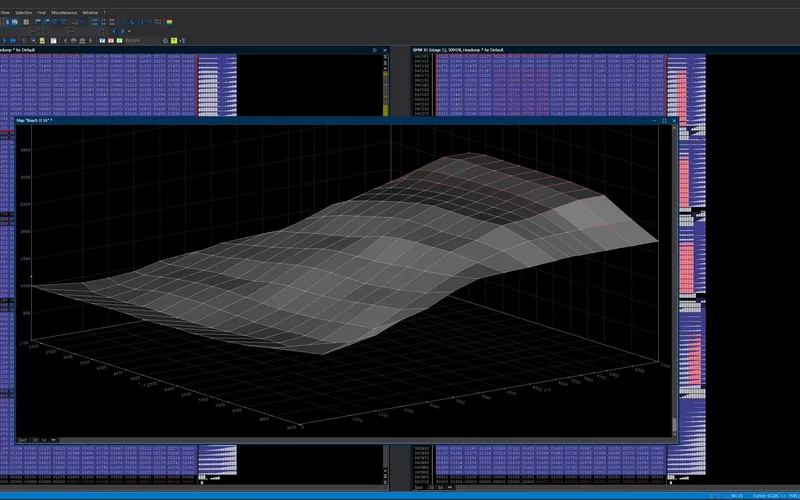Click the blue window icon in bottom toolbar

click(x=102, y=40)
